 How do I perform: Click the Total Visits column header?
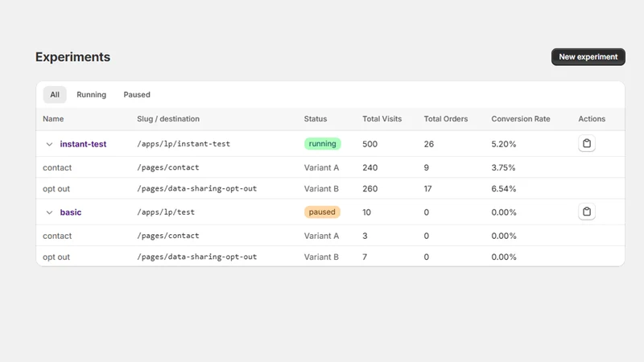coord(382,118)
